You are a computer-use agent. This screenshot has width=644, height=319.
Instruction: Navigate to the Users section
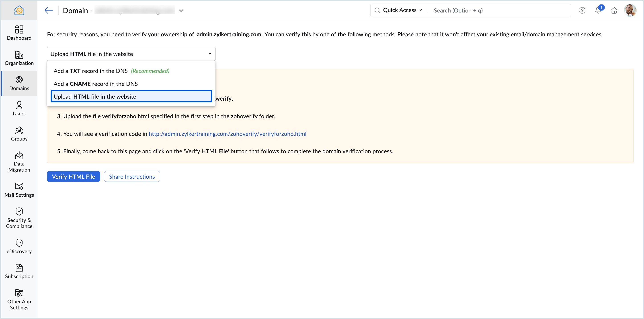click(19, 108)
